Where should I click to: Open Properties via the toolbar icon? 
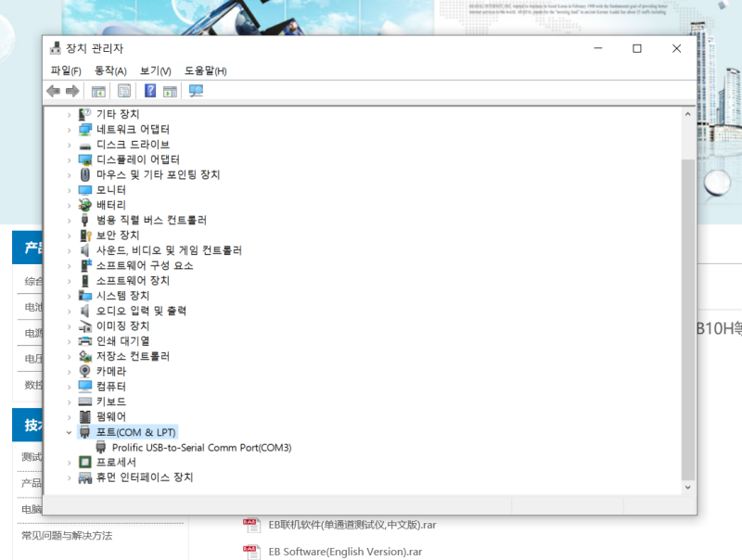pyautogui.click(x=123, y=90)
